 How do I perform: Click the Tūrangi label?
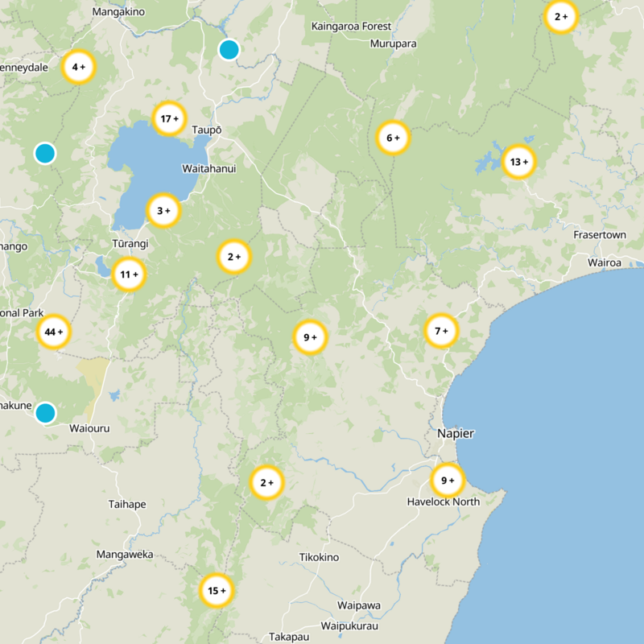[130, 244]
